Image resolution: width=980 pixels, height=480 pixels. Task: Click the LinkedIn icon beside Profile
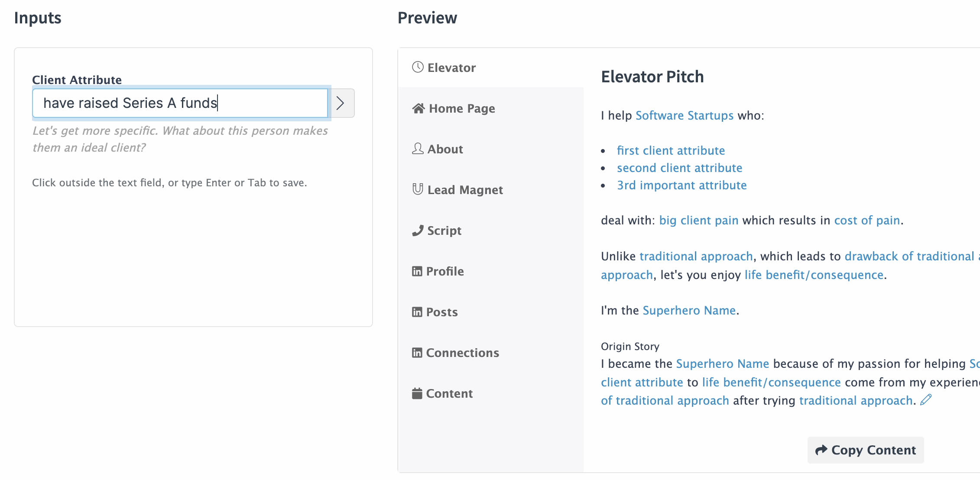click(417, 271)
